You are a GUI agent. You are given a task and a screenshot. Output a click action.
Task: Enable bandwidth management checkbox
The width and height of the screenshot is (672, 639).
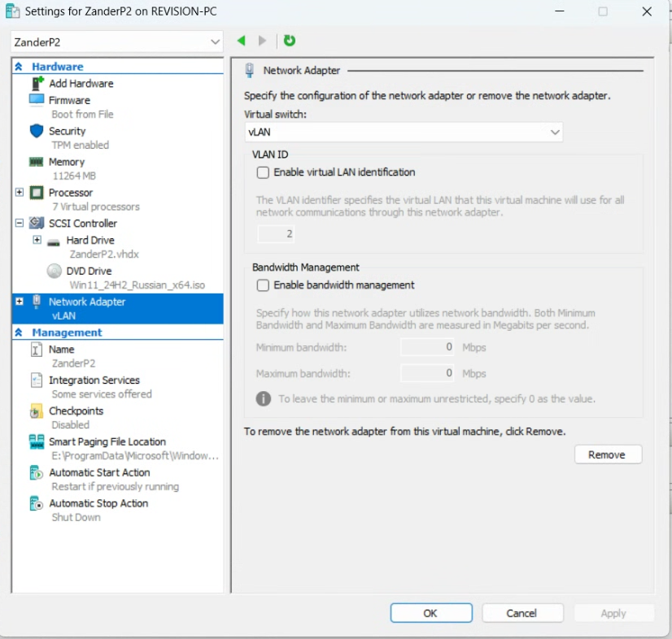(x=263, y=285)
